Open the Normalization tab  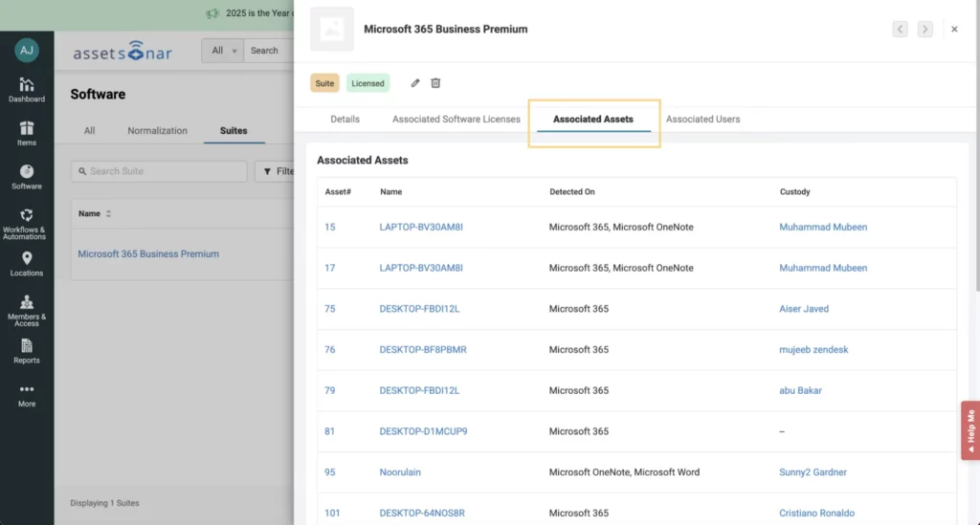[x=158, y=130]
